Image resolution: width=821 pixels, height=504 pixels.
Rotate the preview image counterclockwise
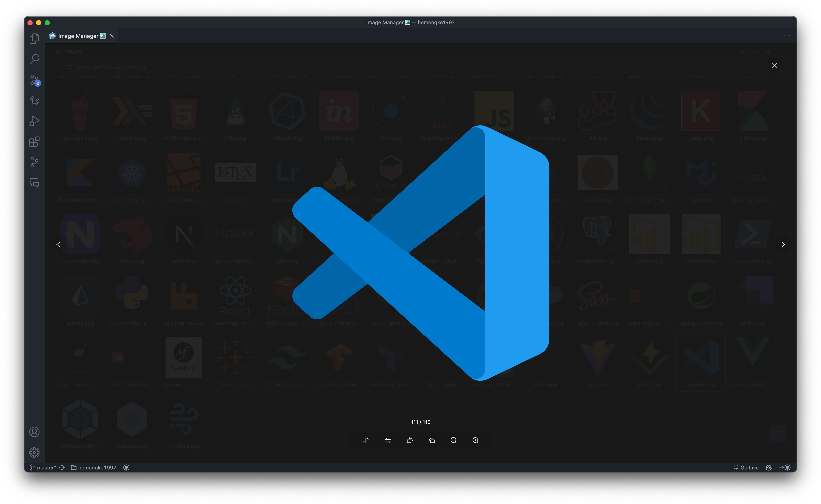[x=410, y=440]
